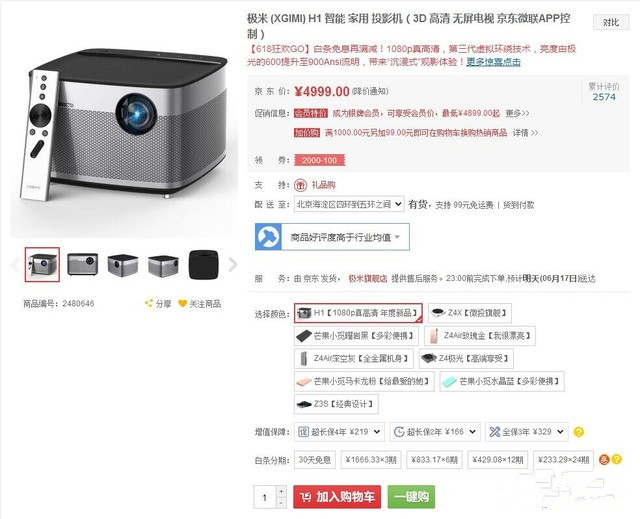Image resolution: width=640 pixels, height=519 pixels.
Task: Click the yellow help icon beside warranty options
Action: pos(578,432)
